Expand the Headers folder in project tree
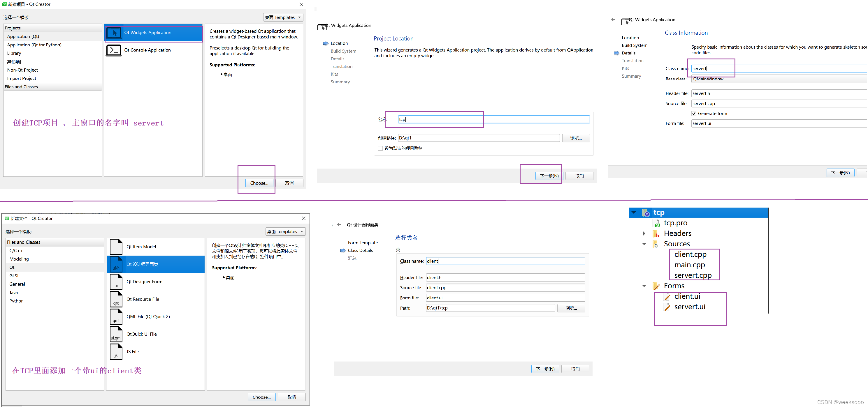Viewport: 868px width, 407px height. click(x=644, y=233)
